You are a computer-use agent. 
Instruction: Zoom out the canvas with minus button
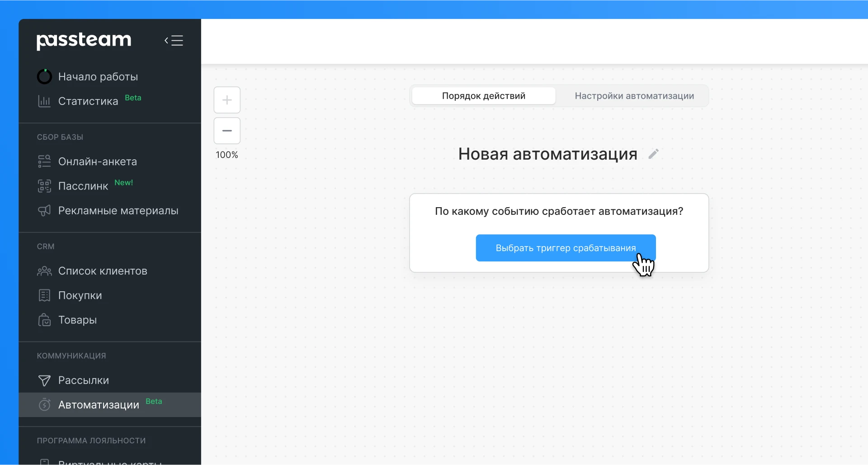(227, 131)
